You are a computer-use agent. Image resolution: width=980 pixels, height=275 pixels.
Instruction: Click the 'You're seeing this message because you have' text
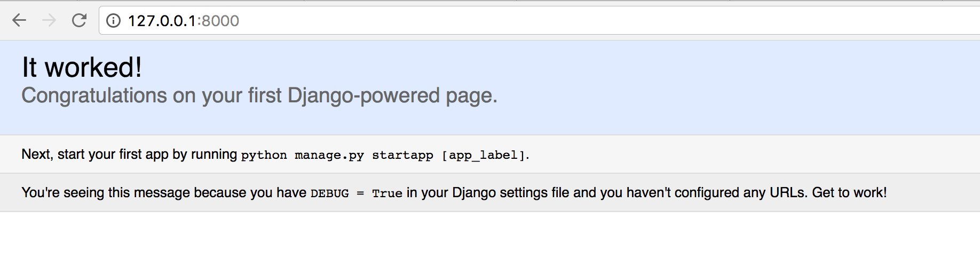click(164, 192)
